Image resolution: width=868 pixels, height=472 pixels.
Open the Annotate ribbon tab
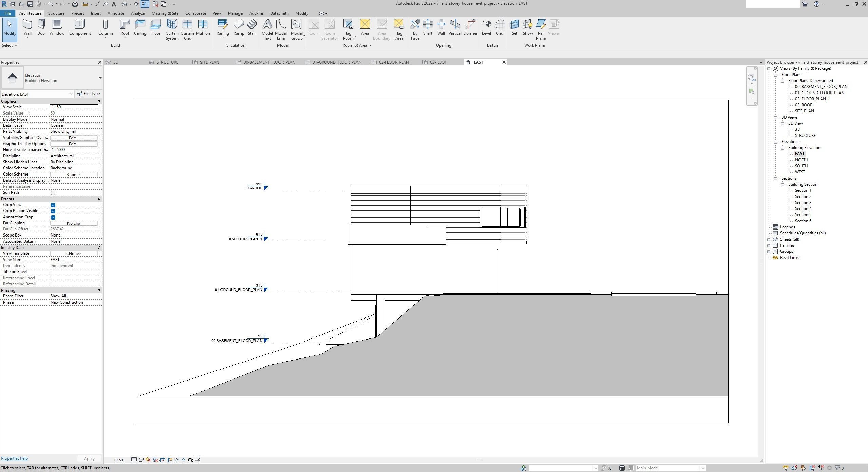pos(115,13)
